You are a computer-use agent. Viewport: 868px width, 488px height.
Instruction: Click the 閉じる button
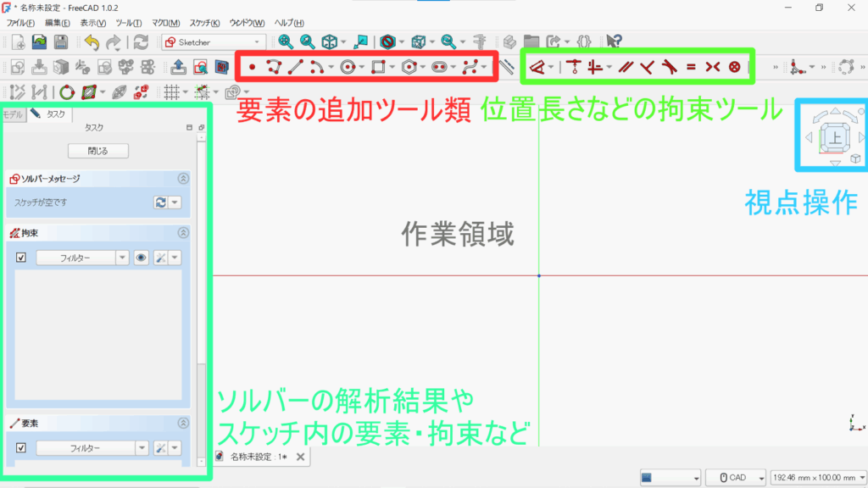pos(97,151)
